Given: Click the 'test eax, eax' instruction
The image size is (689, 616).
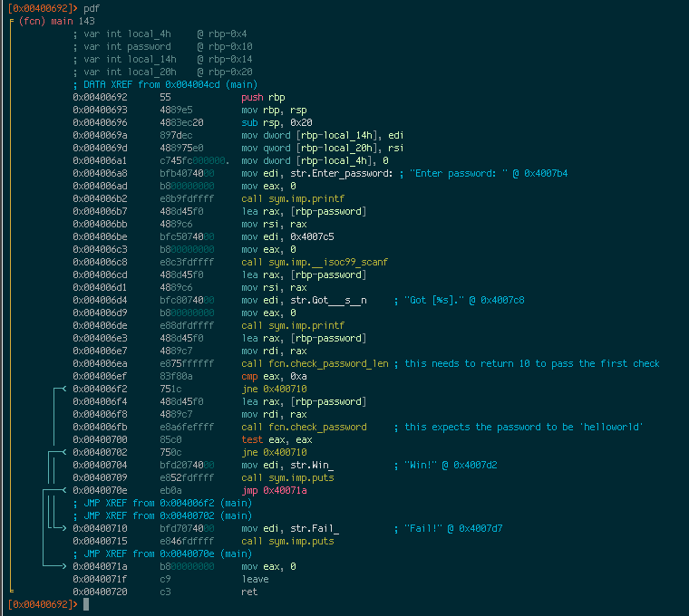Looking at the screenshot, I should [277, 440].
